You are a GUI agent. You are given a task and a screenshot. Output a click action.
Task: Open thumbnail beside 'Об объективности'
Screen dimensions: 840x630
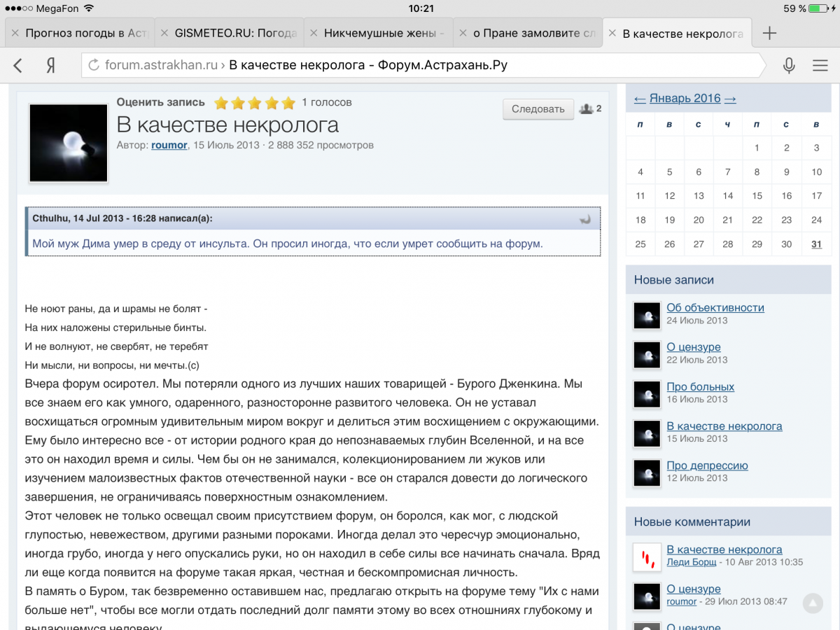(647, 316)
